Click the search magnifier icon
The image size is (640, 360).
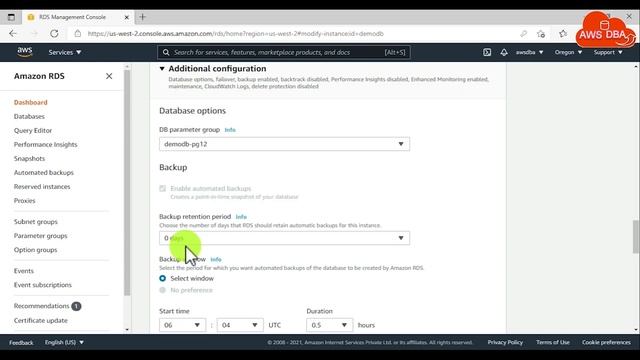click(166, 52)
